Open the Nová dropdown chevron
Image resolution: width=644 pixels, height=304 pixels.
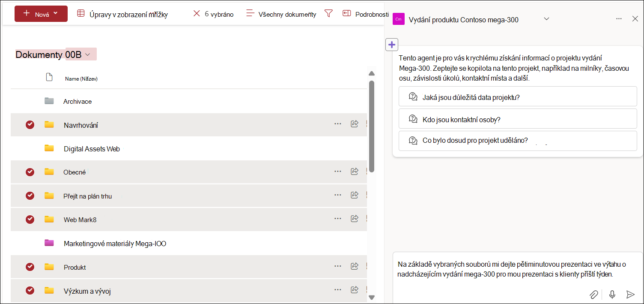click(56, 14)
